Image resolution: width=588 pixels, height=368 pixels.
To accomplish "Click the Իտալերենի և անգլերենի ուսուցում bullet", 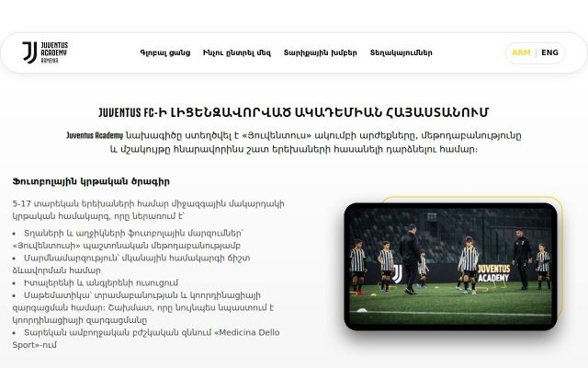I will (x=96, y=282).
